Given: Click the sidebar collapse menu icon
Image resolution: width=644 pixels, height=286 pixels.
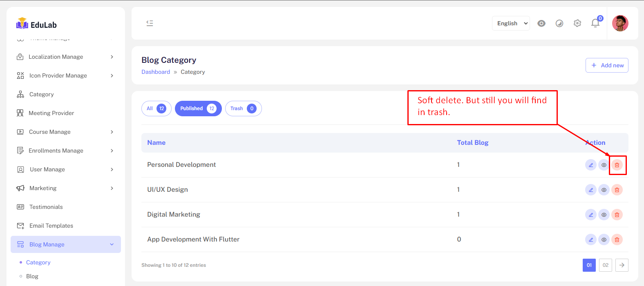Looking at the screenshot, I should pos(150,23).
